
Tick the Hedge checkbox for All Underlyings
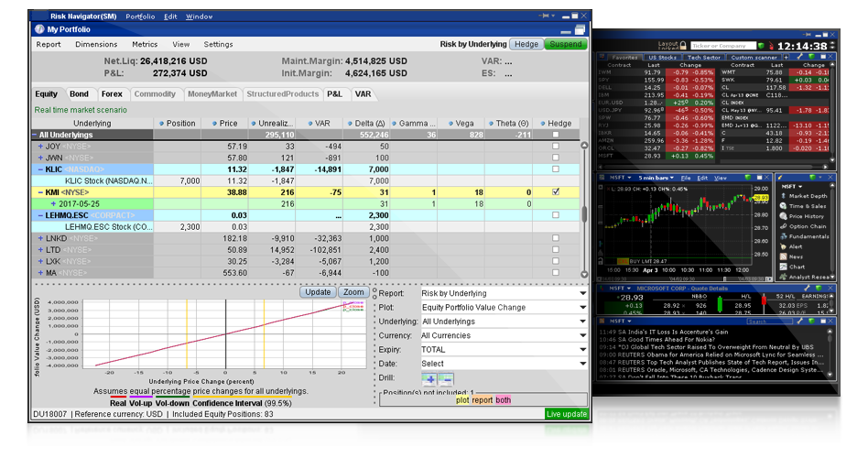click(556, 135)
